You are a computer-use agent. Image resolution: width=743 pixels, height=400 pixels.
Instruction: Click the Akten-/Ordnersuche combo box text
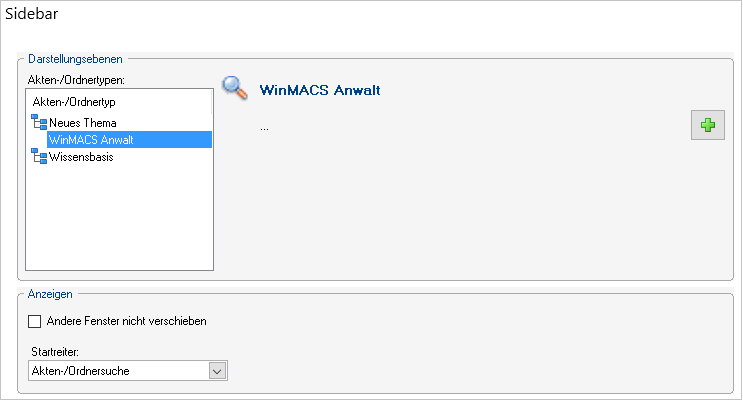coord(81,371)
